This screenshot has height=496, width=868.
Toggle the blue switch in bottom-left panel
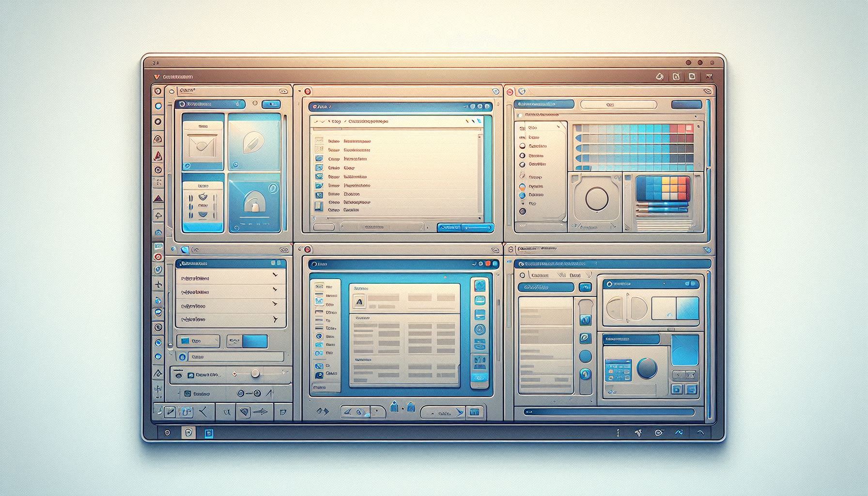coord(254,341)
